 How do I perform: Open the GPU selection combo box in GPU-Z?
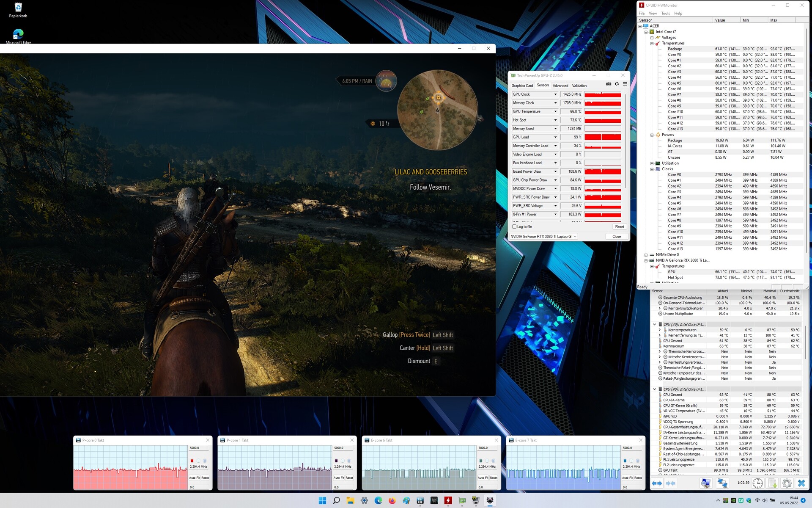543,237
